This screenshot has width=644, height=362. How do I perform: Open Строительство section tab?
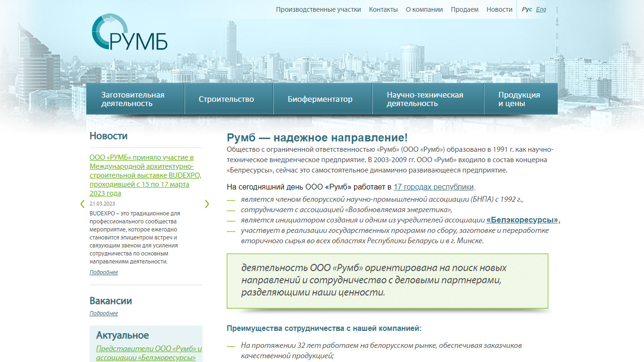229,99
